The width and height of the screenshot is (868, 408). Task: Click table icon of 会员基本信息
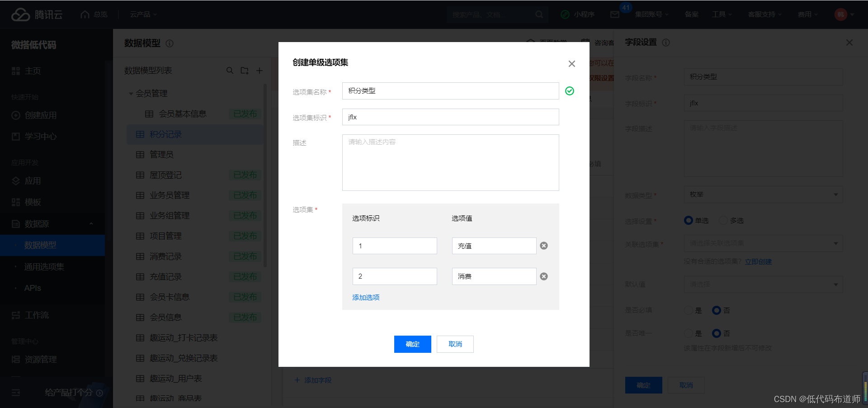click(x=149, y=114)
